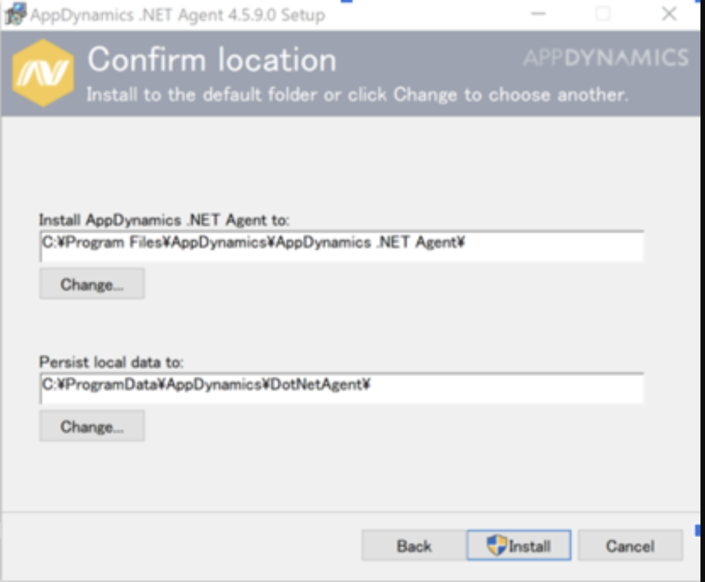This screenshot has height=582, width=705.
Task: Close the AppDynamics Setup window
Action: [669, 15]
